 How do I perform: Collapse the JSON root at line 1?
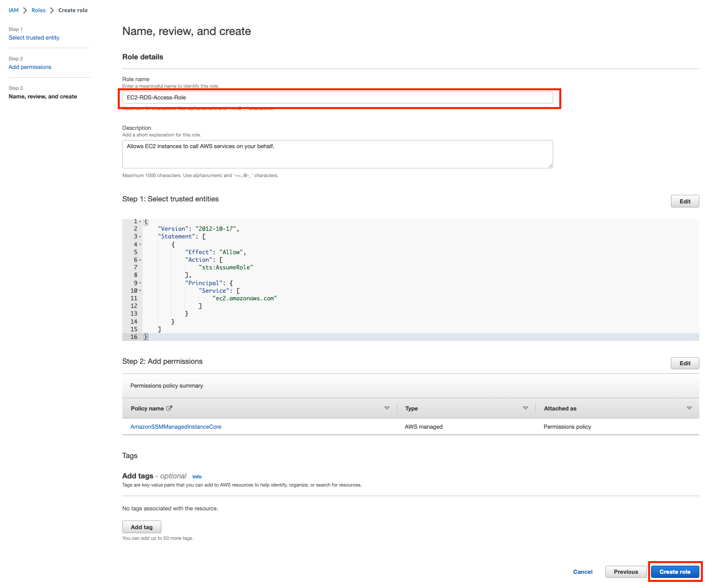tap(140, 222)
